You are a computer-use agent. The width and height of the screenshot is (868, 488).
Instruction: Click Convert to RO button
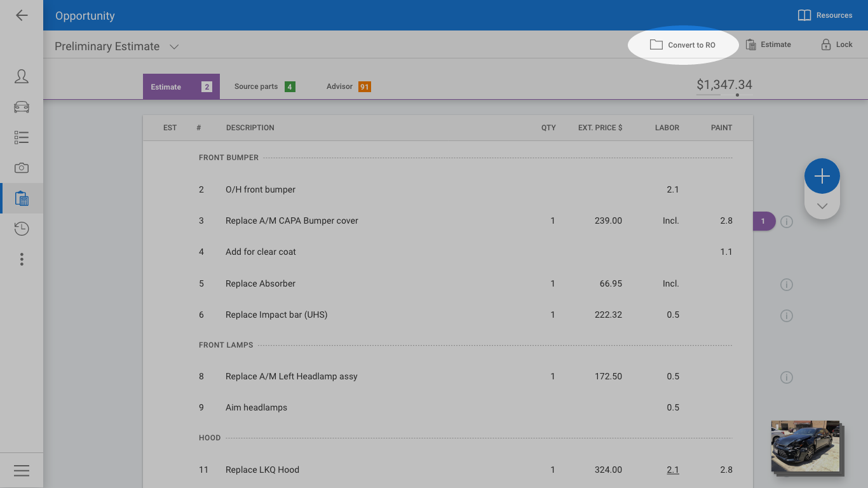coord(683,45)
